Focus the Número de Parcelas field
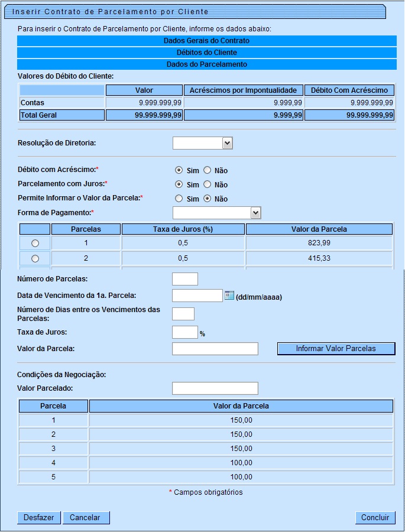Viewport: 405px width, 532px height. tap(184, 279)
